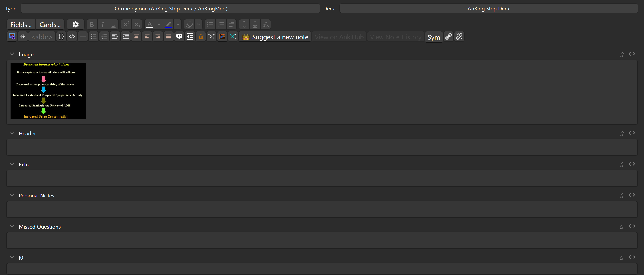Click the remove link broken-chain icon
The width and height of the screenshot is (644, 275).
(x=459, y=37)
